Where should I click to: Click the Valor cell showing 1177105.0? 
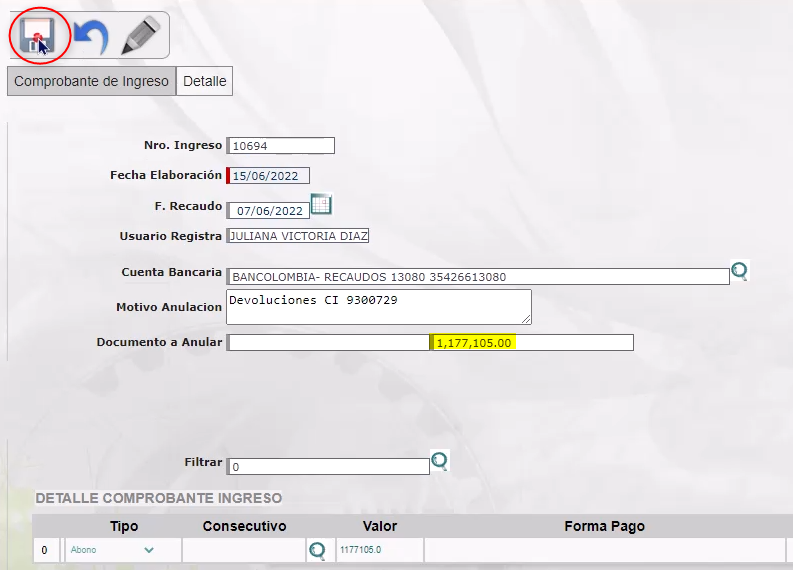tap(378, 550)
